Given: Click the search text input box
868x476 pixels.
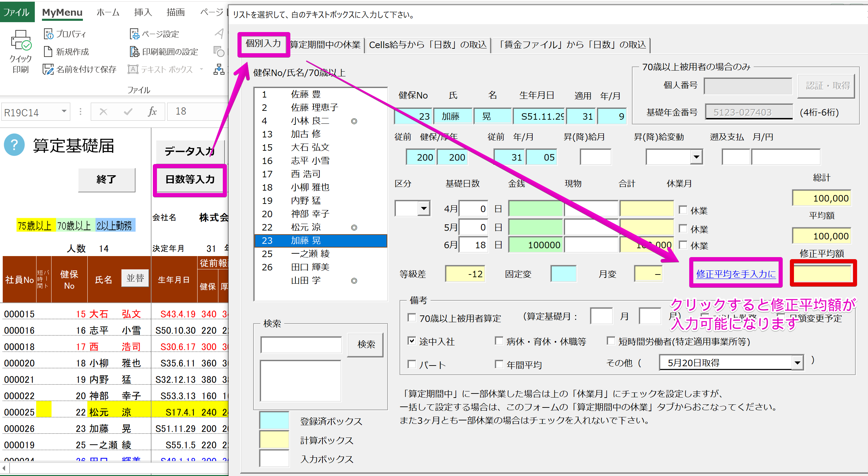Looking at the screenshot, I should click(301, 345).
